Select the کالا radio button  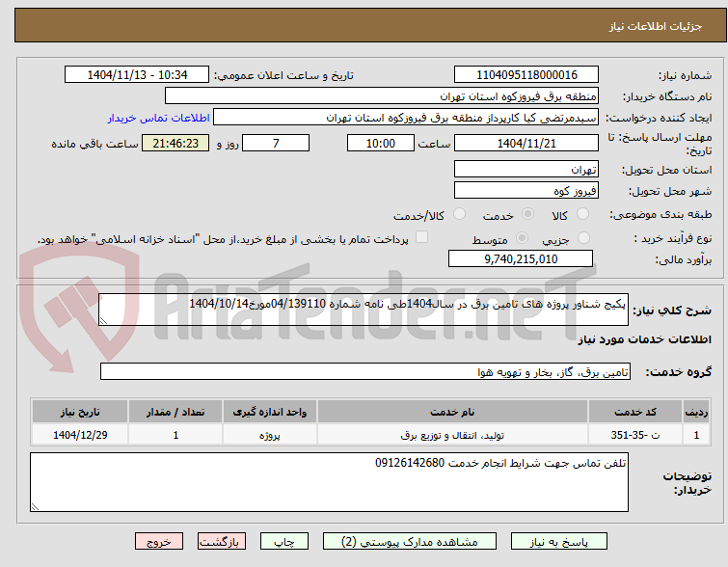coord(582,214)
